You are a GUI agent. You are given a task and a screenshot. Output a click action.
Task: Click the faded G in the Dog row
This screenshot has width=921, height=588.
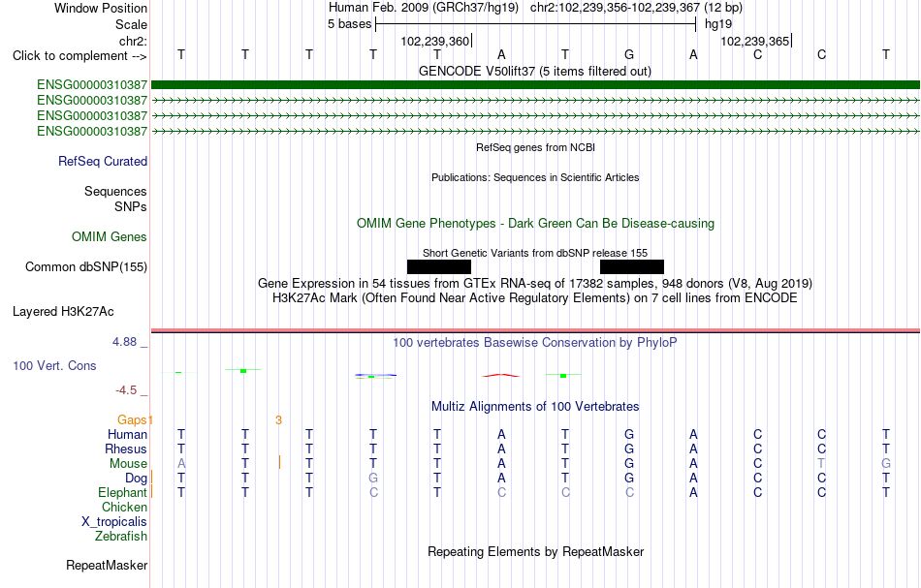coord(373,479)
